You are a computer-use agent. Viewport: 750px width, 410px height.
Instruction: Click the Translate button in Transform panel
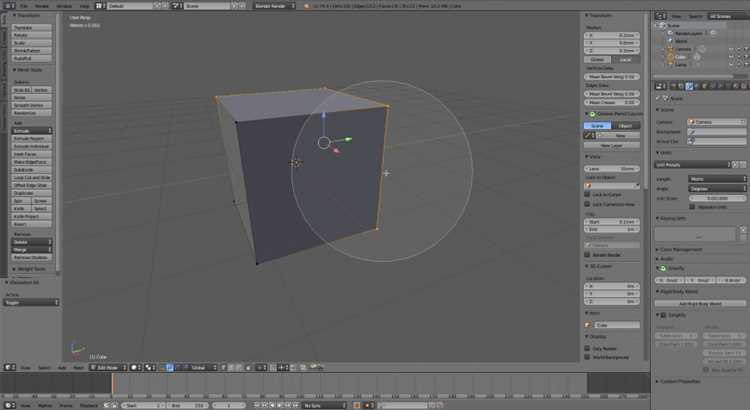click(32, 28)
